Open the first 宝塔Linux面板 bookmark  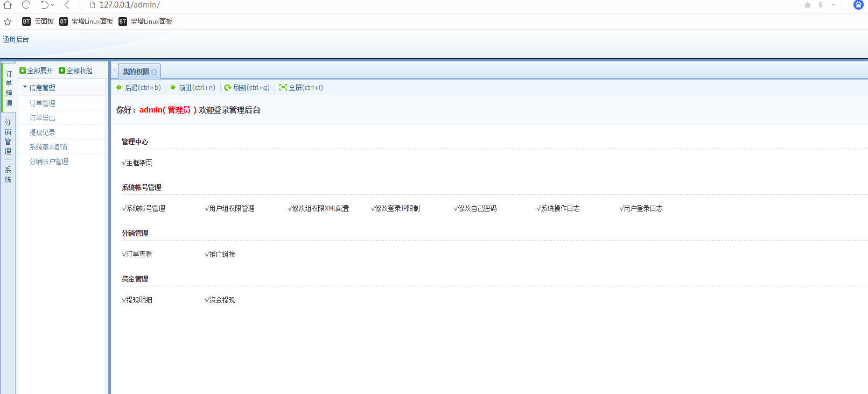click(x=86, y=22)
